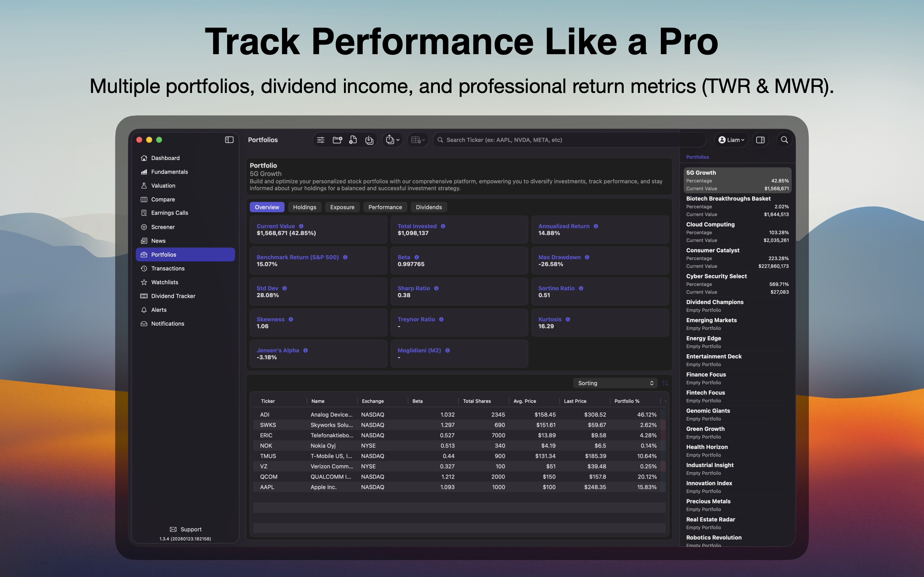
Task: Expand the Sorting combo box
Action: [615, 383]
